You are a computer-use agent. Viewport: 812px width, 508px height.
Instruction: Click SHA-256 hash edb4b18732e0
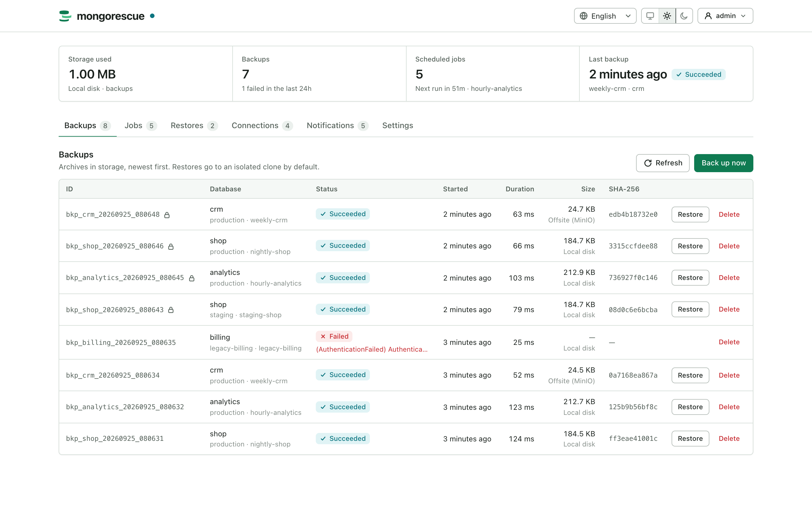633,214
